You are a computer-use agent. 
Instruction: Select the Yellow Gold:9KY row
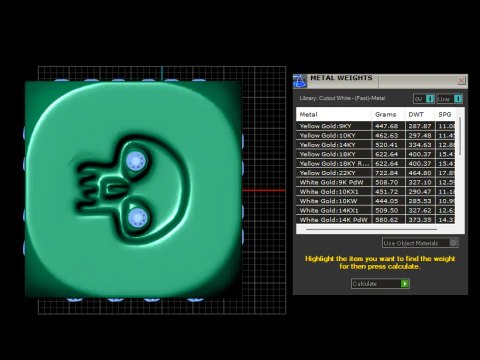[x=376, y=126]
